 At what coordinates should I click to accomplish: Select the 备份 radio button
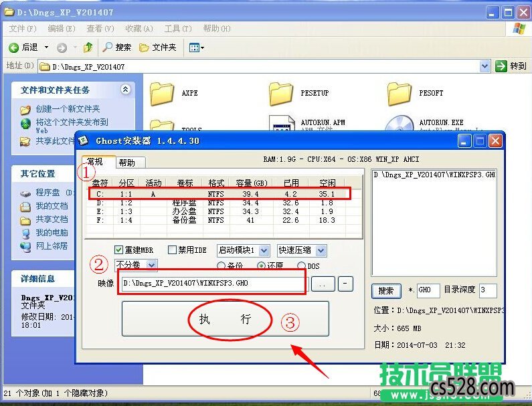pyautogui.click(x=221, y=266)
